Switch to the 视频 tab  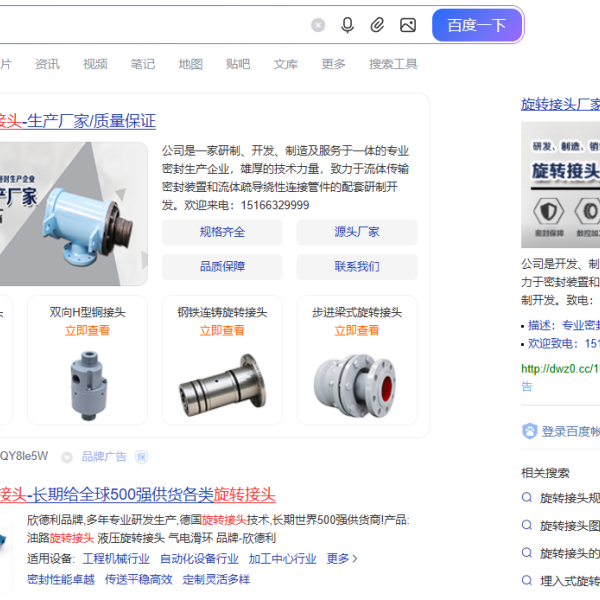coord(95,64)
